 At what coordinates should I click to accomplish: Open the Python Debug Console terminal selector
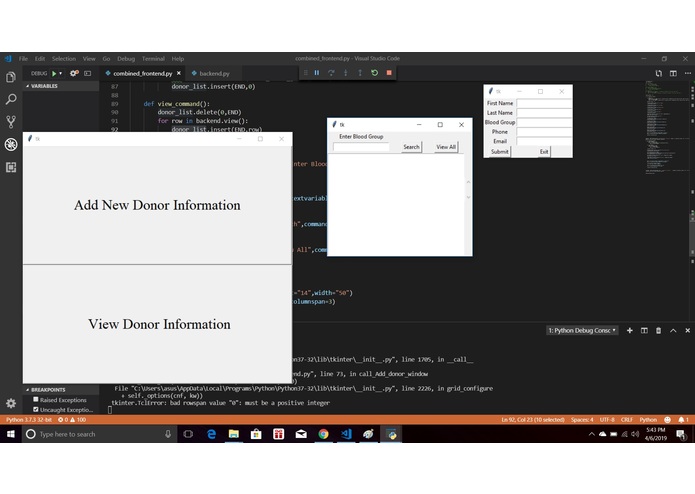point(582,331)
